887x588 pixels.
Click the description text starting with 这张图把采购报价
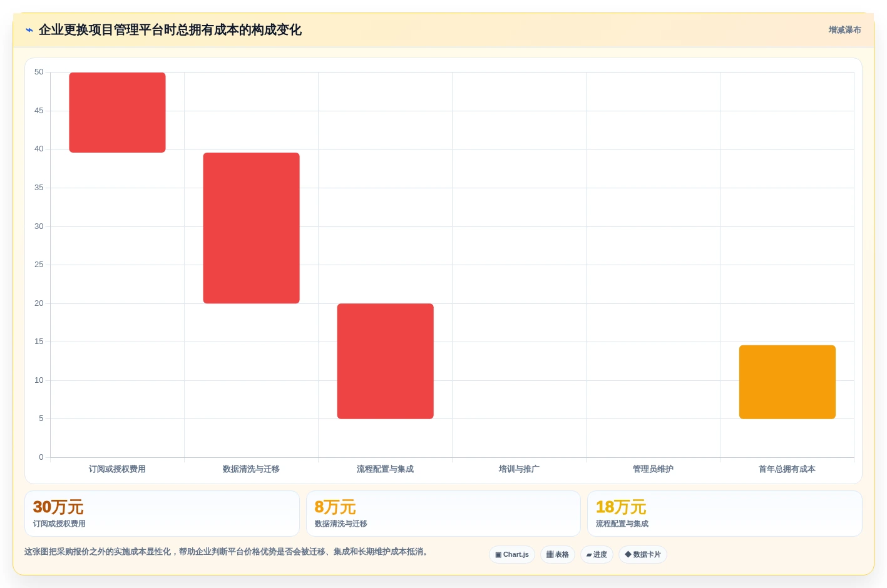pyautogui.click(x=226, y=552)
